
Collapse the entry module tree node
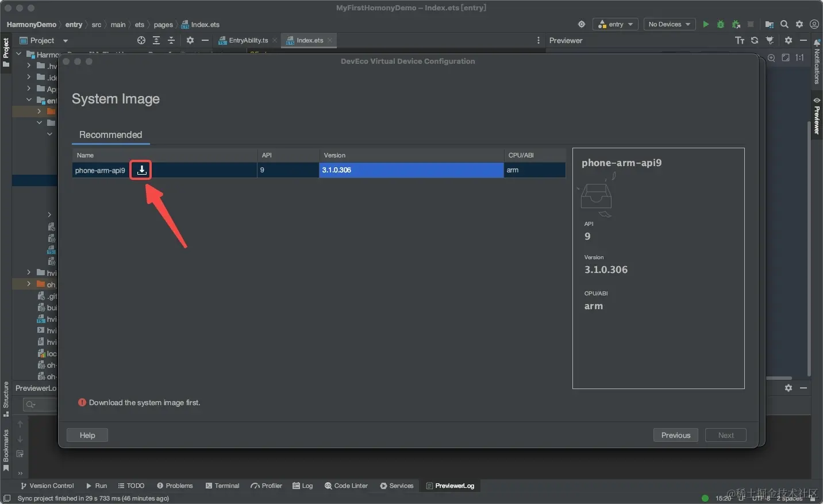point(29,100)
